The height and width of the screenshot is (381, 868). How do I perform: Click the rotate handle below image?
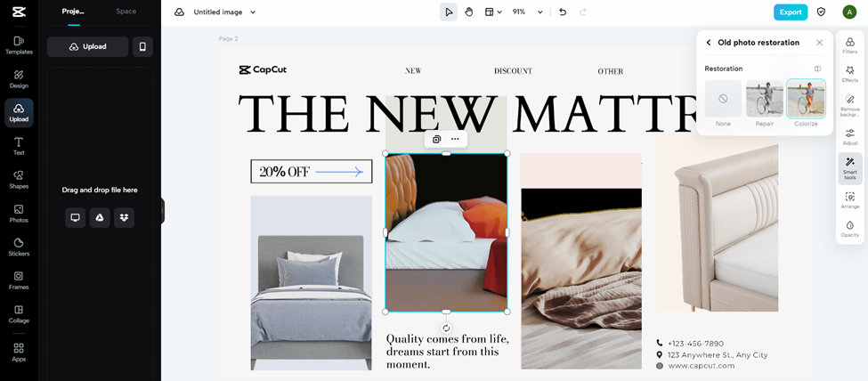point(446,328)
